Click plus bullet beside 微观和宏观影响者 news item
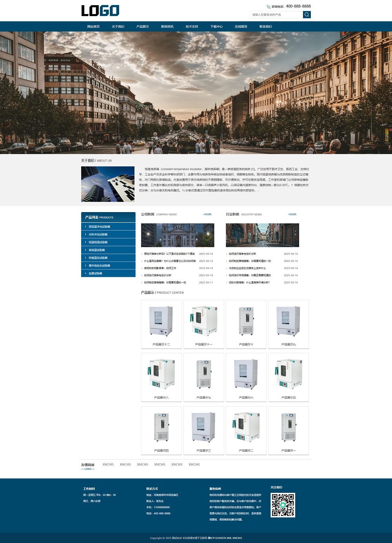392x543 pixels. (x=142, y=268)
